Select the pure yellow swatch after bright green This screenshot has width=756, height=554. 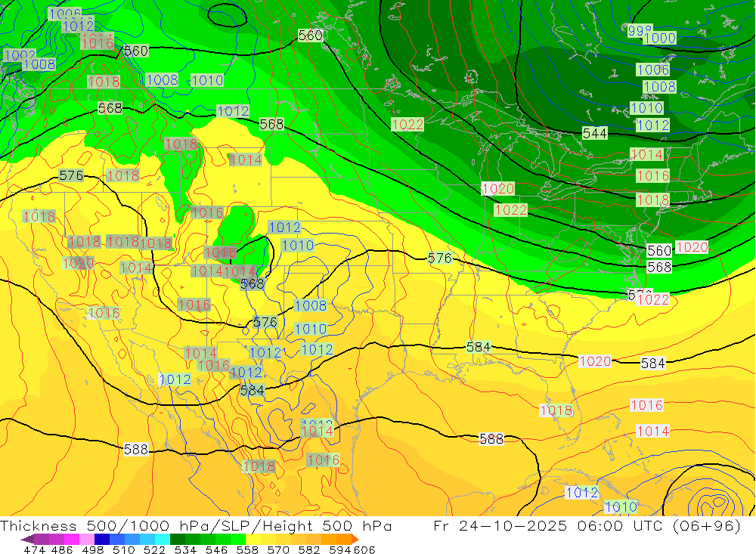[x=253, y=539]
